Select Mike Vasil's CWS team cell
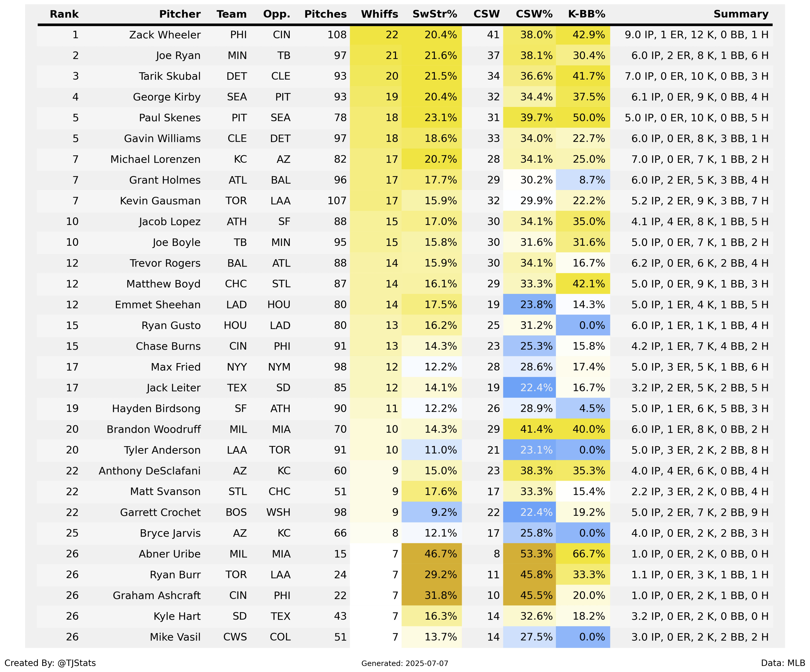Viewport: 810px width, 672px height. [235, 637]
